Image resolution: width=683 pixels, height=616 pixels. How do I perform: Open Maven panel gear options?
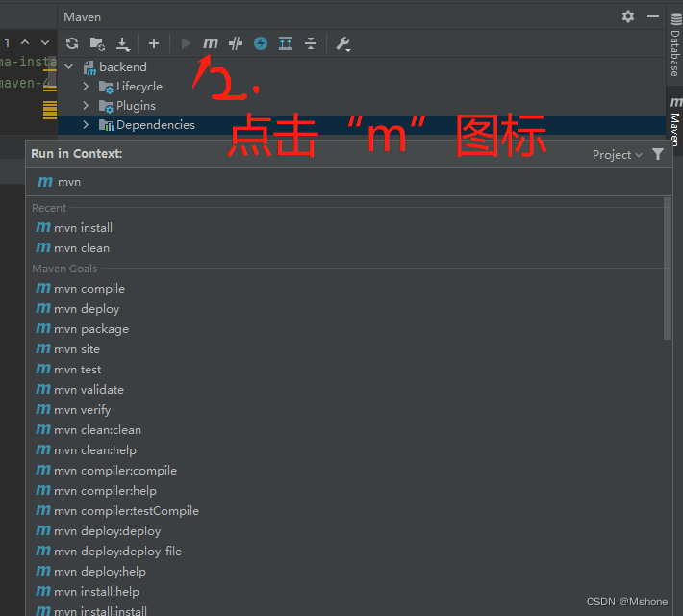627,16
